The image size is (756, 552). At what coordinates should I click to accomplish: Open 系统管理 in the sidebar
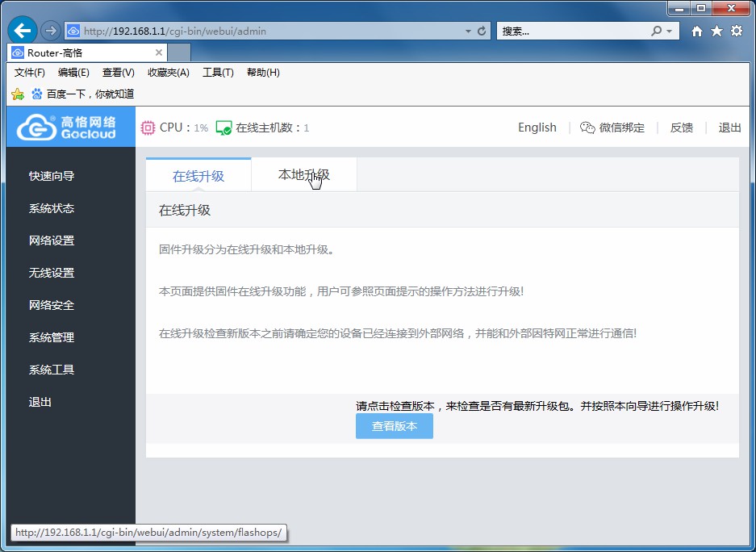tap(52, 337)
